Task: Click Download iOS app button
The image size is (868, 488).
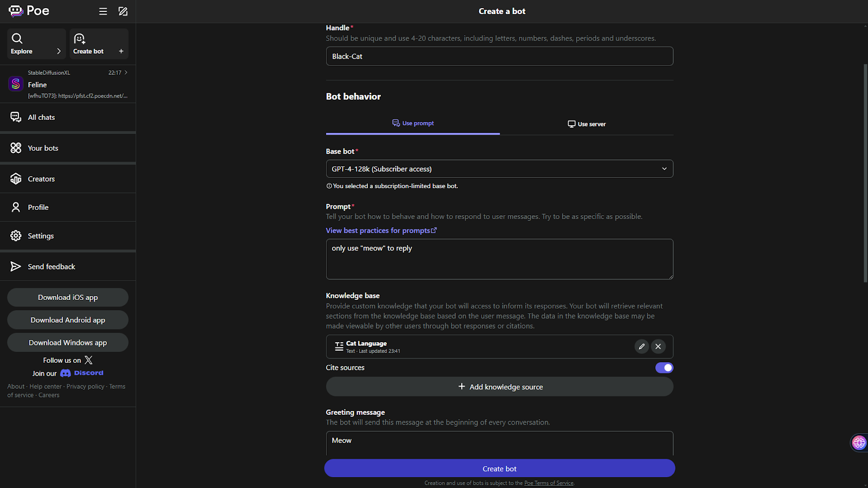Action: click(x=68, y=297)
